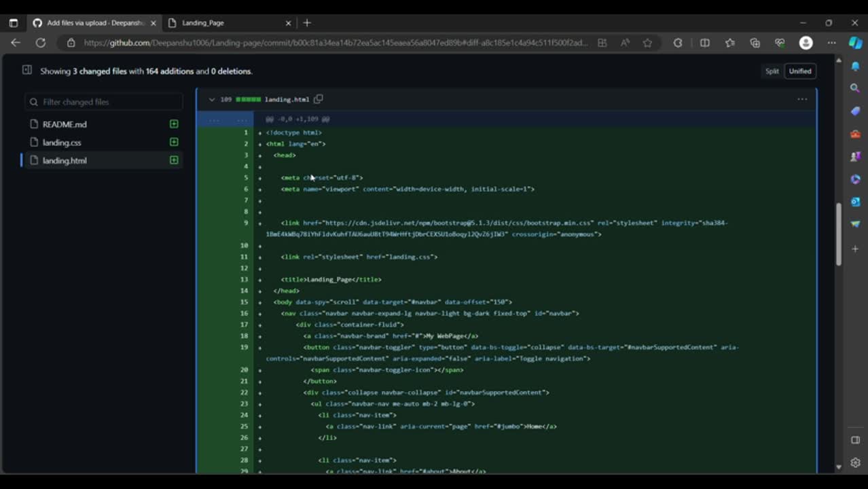This screenshot has width=868, height=489.
Task: Open the sidebar Tools briefcase icon
Action: 855,134
